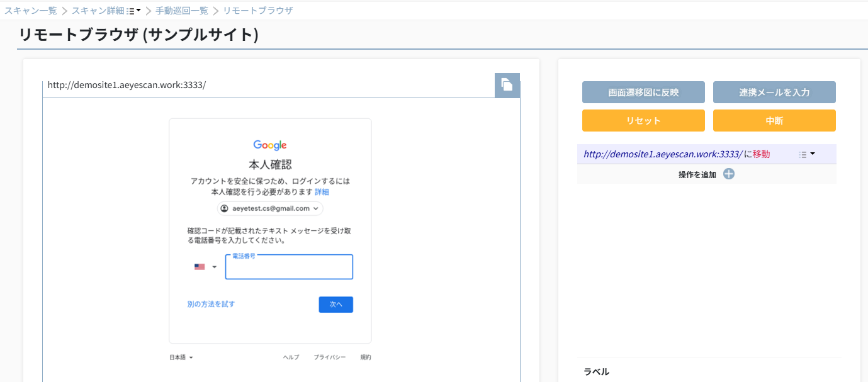Go to スキャン一覧 breadcrumb
Screen dimensions: 868x382
pyautogui.click(x=31, y=11)
